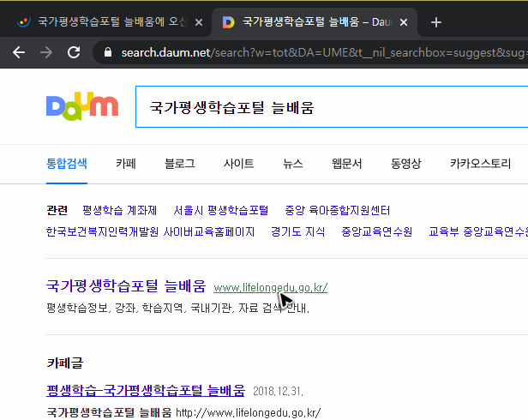The image size is (528, 420).
Task: Open the 동영상 search tab
Action: [x=405, y=164]
